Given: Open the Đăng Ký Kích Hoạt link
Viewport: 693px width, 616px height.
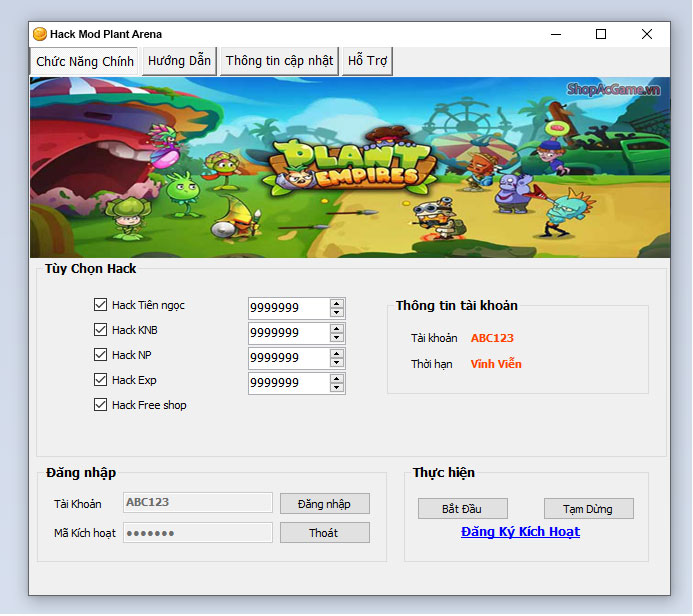Looking at the screenshot, I should (520, 532).
